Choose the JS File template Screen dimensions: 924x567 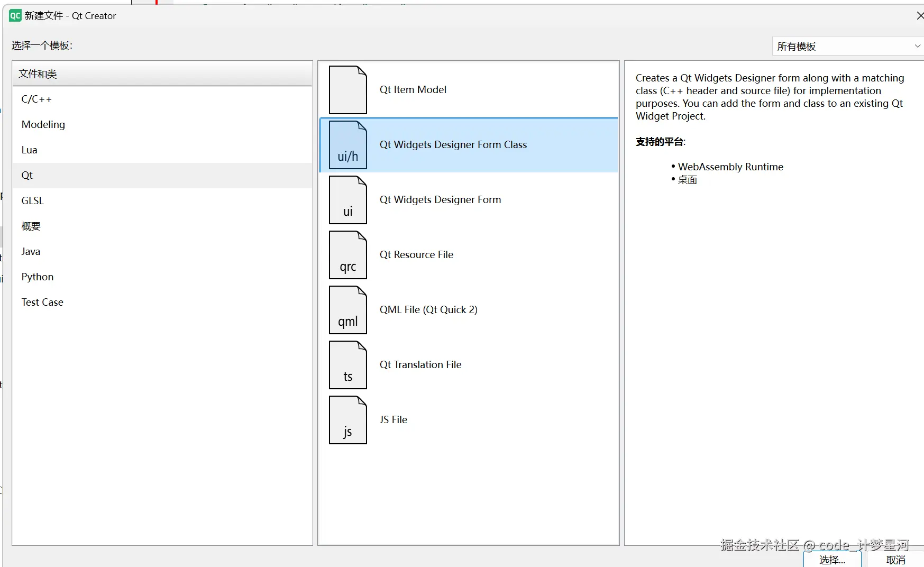[x=469, y=420]
